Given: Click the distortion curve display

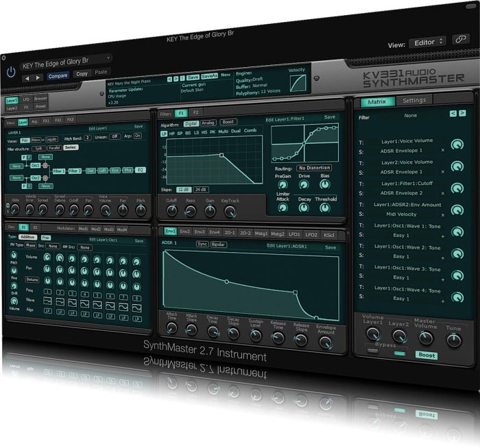Looking at the screenshot, I should [x=304, y=143].
